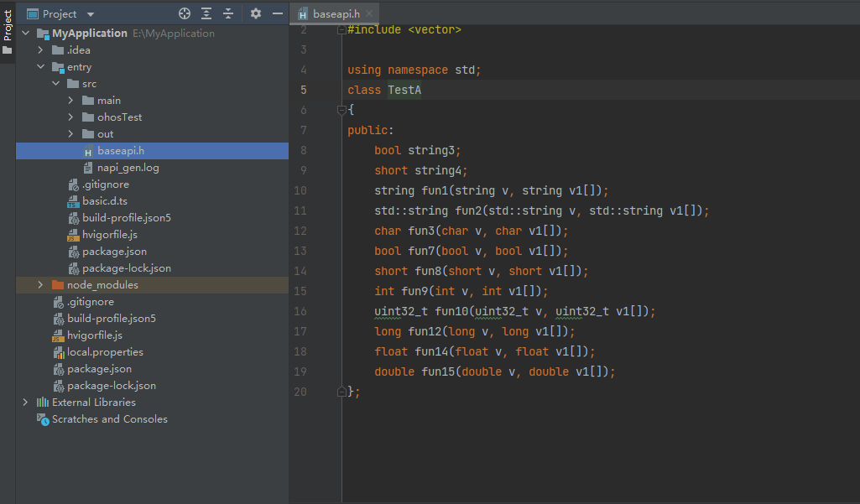Switch to the baseapi.h tab
Screen dimensions: 860x504
(x=336, y=13)
